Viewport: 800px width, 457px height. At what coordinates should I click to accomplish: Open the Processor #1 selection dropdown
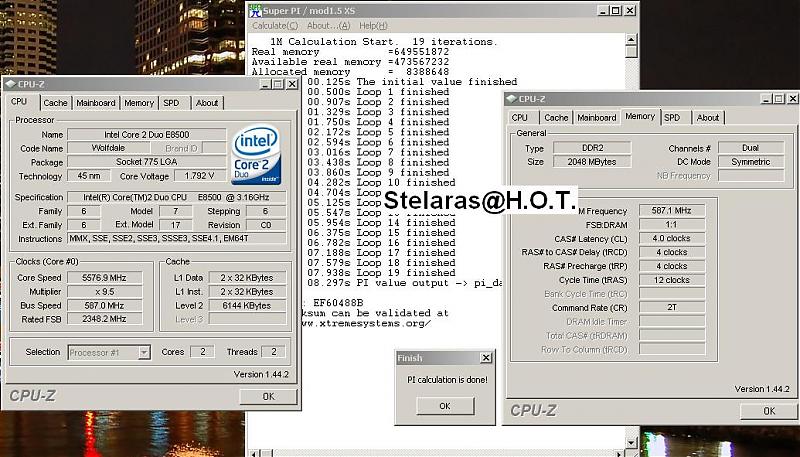[144, 352]
